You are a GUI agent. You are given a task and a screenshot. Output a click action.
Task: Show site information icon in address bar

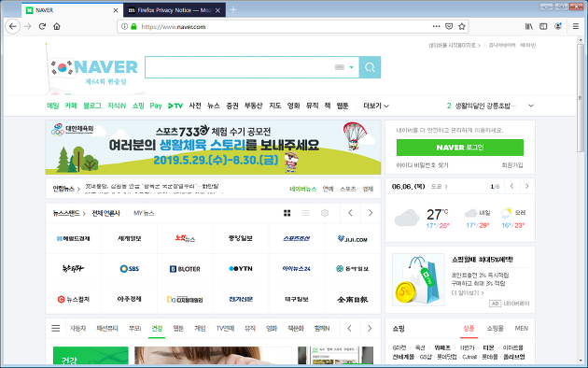[124, 27]
